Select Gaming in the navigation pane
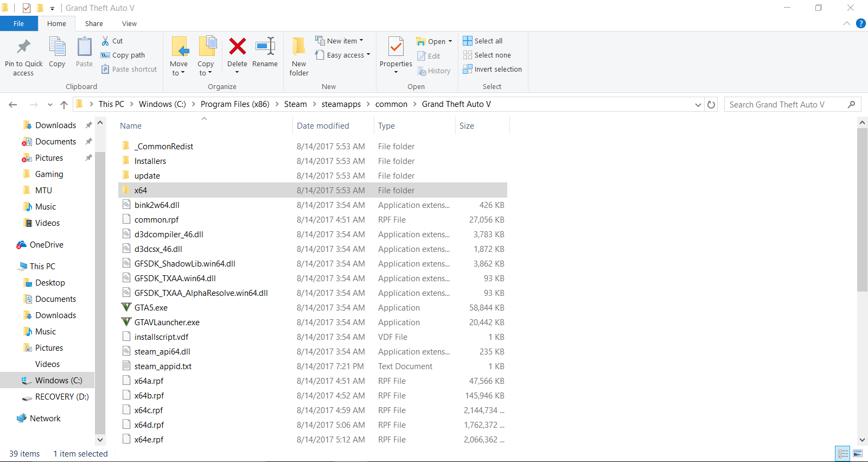Image resolution: width=868 pixels, height=462 pixels. coord(49,174)
